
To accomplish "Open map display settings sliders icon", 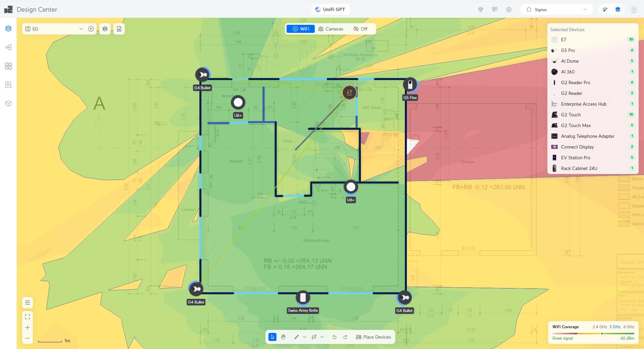I will [28, 303].
